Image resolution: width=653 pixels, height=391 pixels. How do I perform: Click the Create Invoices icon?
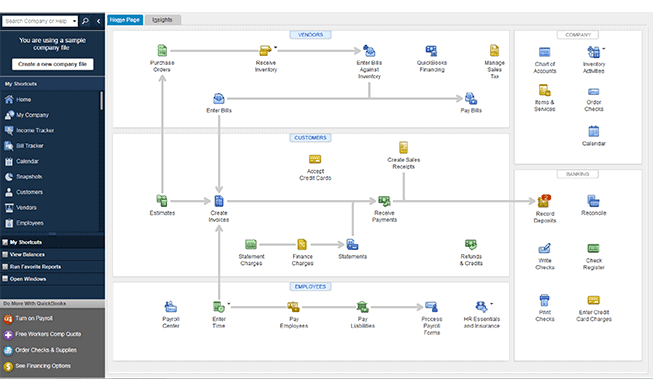219,201
